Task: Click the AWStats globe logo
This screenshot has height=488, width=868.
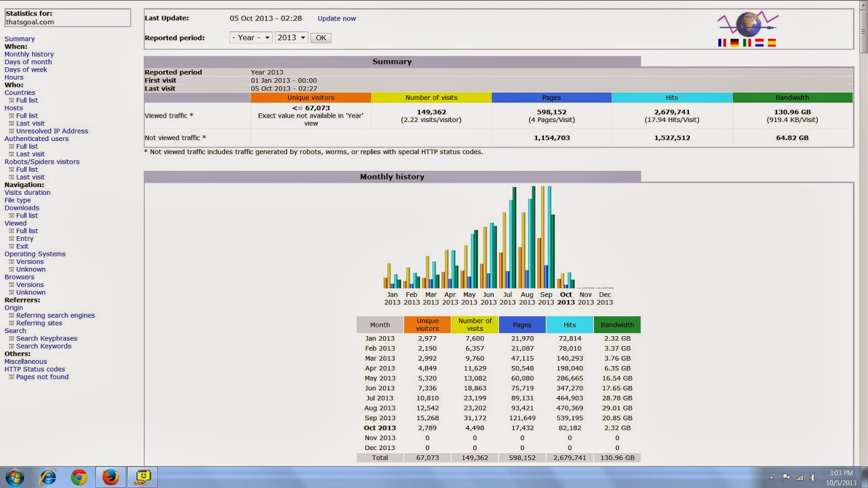Action: [748, 24]
